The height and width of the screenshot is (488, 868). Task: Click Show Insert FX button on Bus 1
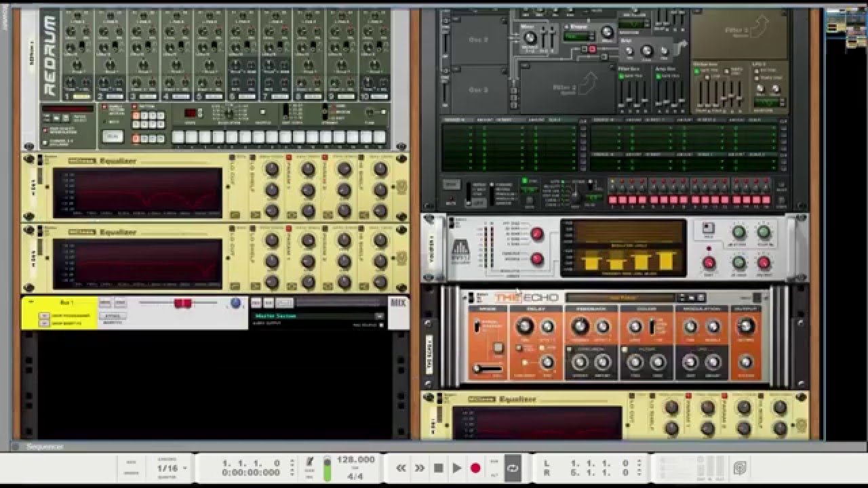(x=43, y=323)
